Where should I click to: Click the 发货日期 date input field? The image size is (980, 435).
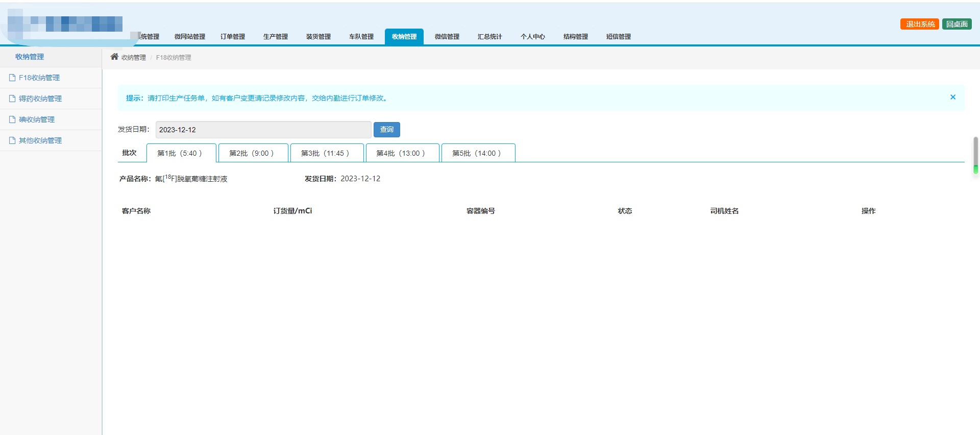pos(263,130)
